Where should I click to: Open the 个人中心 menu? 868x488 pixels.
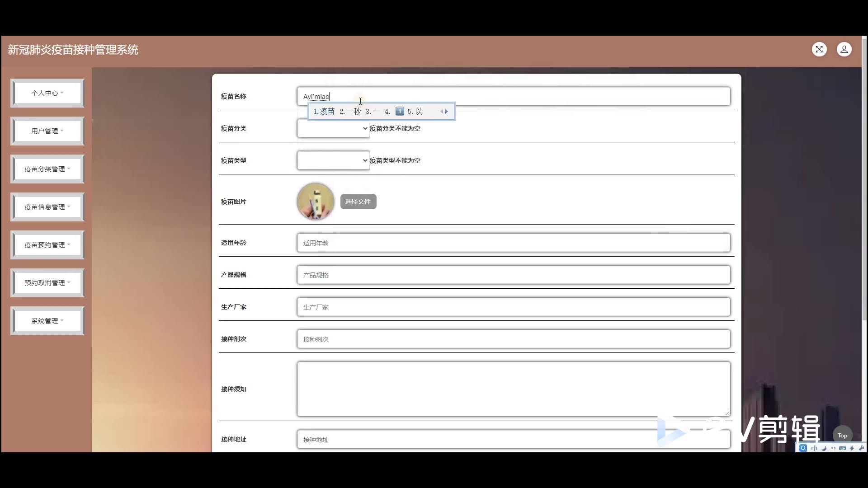47,93
